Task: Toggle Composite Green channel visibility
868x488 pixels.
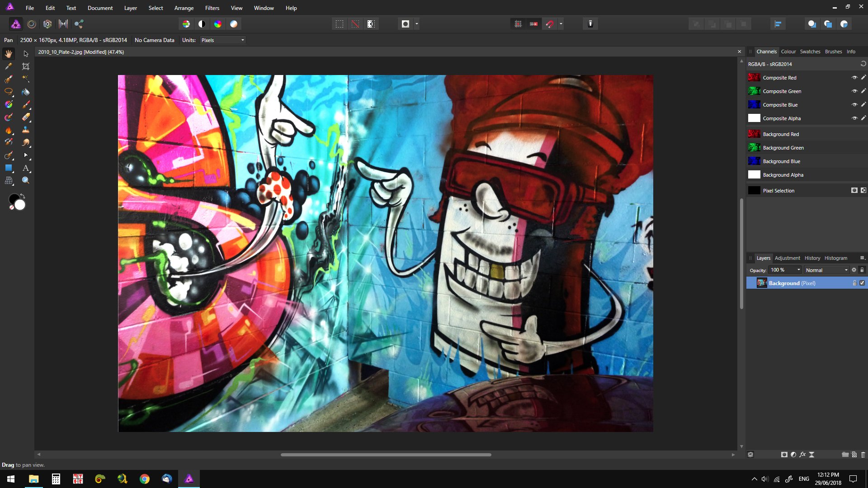Action: click(x=854, y=91)
